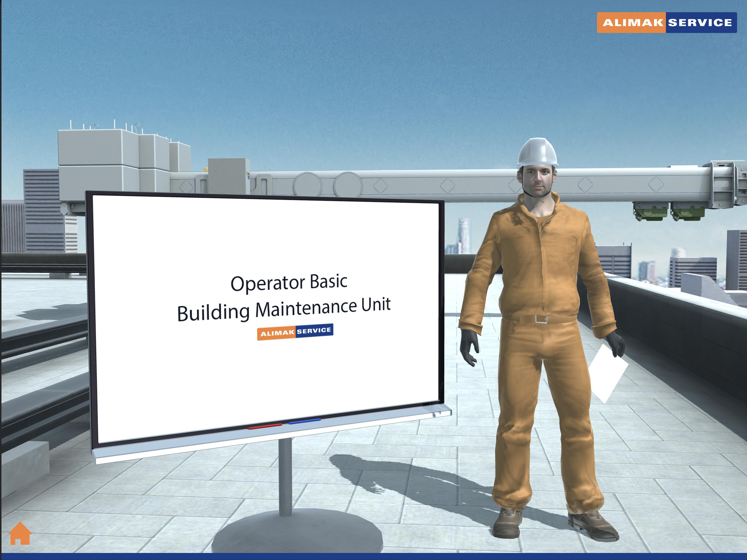Click the orange home icon

point(20,533)
